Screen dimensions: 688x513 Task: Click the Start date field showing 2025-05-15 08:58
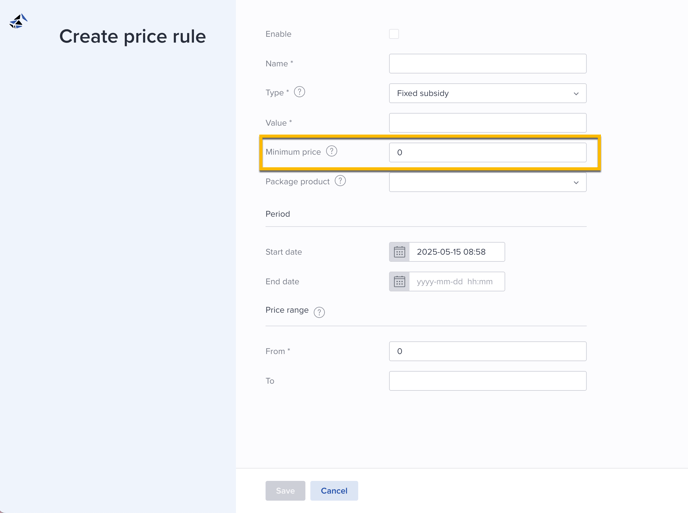point(457,252)
